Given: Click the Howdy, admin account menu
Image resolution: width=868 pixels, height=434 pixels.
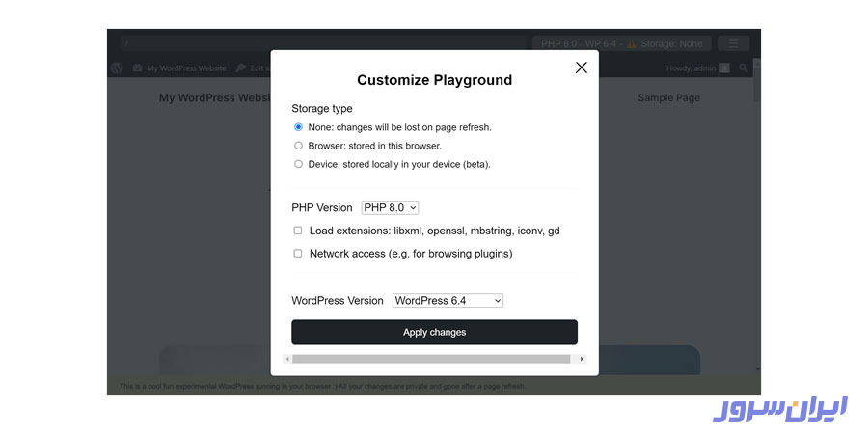Looking at the screenshot, I should coord(698,68).
